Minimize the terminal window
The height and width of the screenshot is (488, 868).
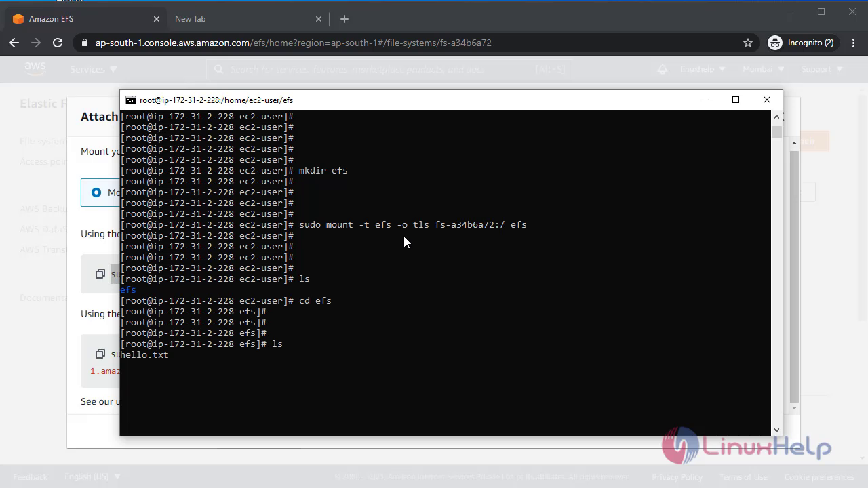(x=705, y=100)
